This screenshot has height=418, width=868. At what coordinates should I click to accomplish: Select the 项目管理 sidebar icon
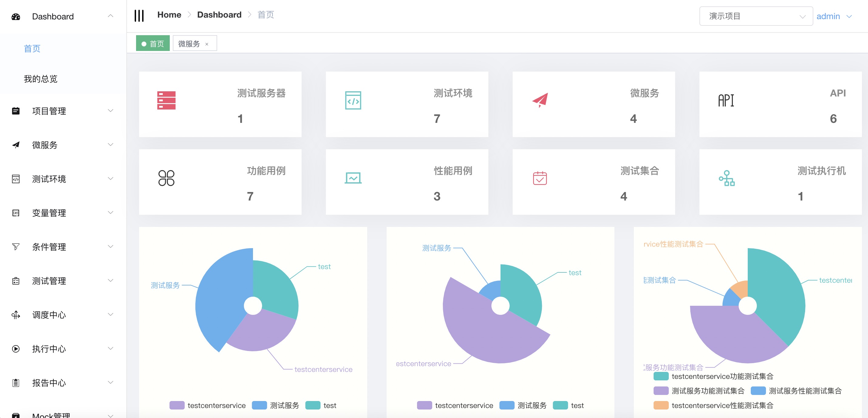point(16,111)
